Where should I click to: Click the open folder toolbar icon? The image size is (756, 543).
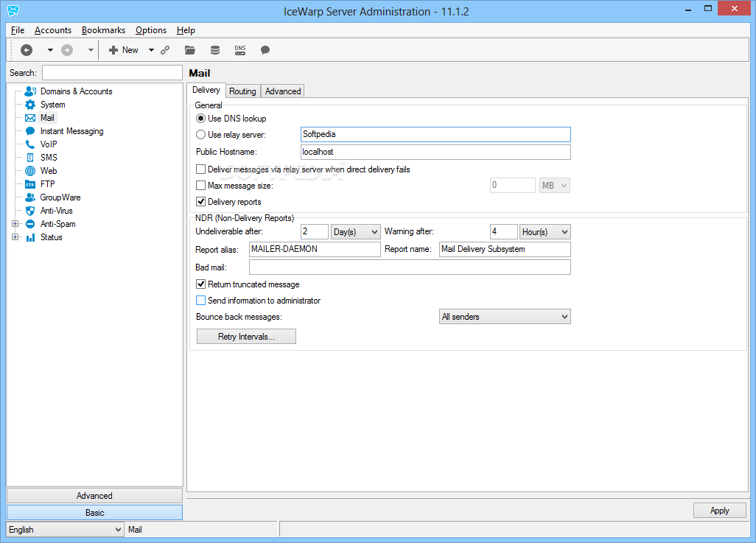pos(190,49)
